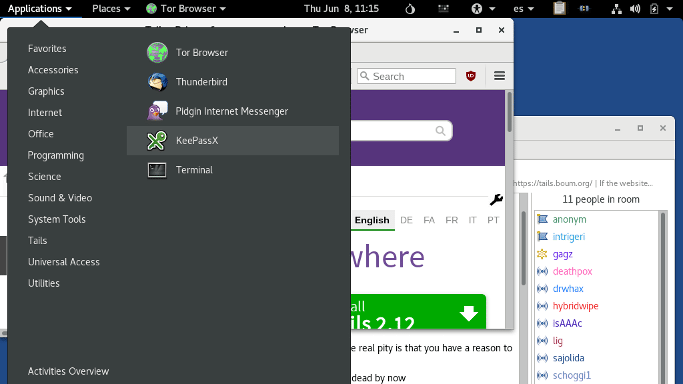Select the Programming category
The width and height of the screenshot is (683, 384).
56,155
